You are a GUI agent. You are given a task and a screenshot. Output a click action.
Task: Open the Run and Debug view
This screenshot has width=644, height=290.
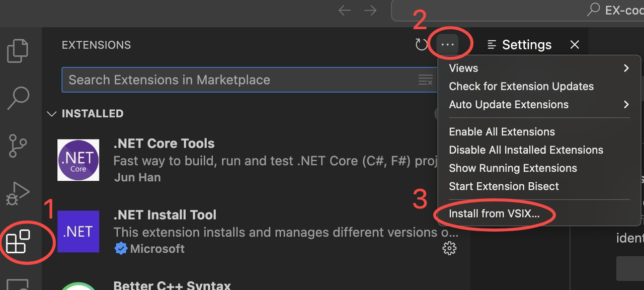pyautogui.click(x=18, y=193)
